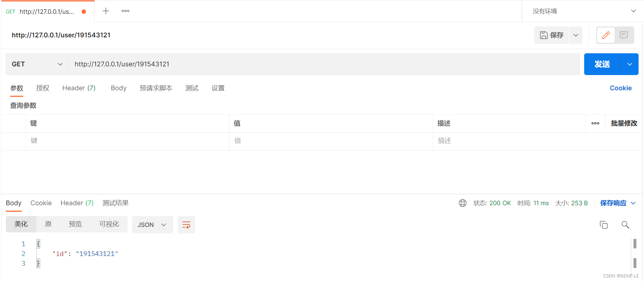
Task: Click the 11 ms response time
Action: pyautogui.click(x=541, y=203)
